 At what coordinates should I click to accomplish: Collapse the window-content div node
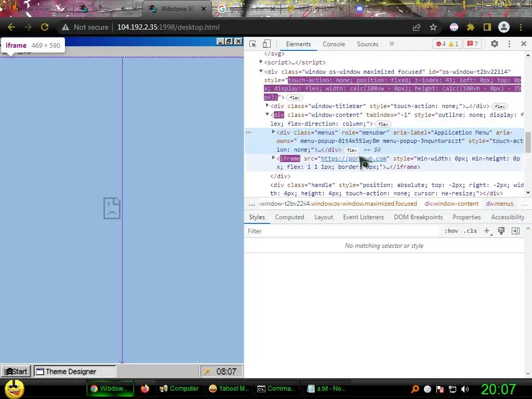click(267, 114)
